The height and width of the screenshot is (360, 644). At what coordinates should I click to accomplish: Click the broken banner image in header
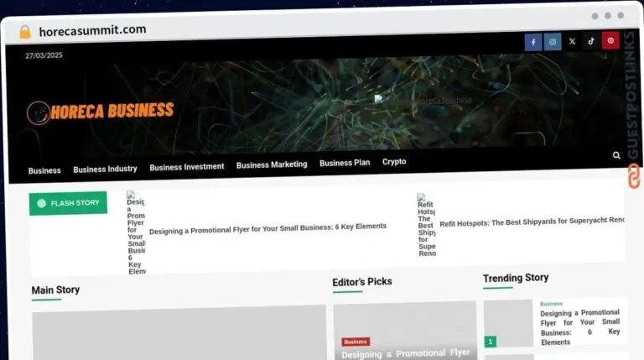(423, 99)
